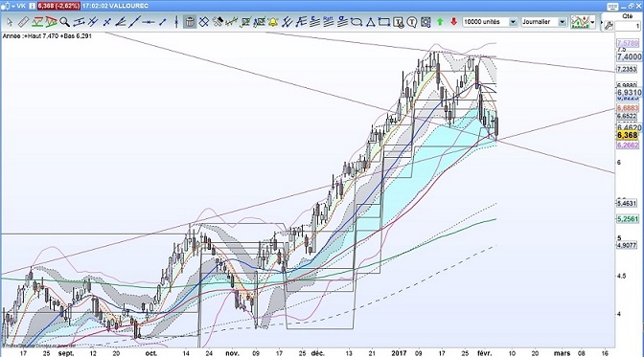
Task: Choose the ruler measuring tool
Action: [23, 22]
